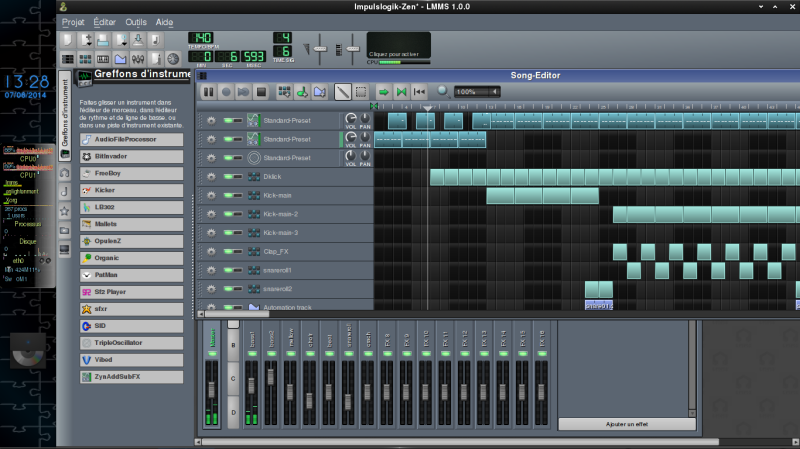Add a beat/bassline track

coord(285,92)
